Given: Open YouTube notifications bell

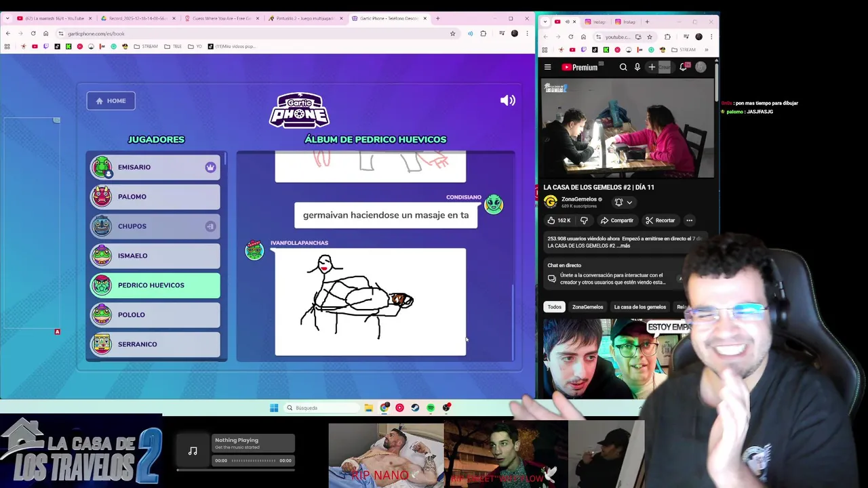Looking at the screenshot, I should click(x=684, y=67).
